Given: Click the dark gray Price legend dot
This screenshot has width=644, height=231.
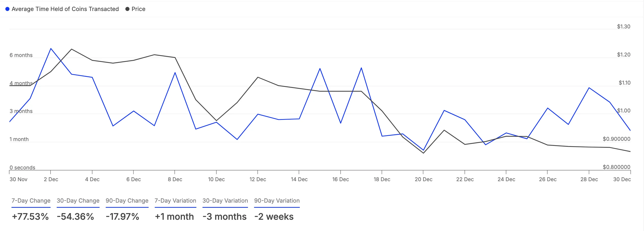Looking at the screenshot, I should (x=127, y=9).
